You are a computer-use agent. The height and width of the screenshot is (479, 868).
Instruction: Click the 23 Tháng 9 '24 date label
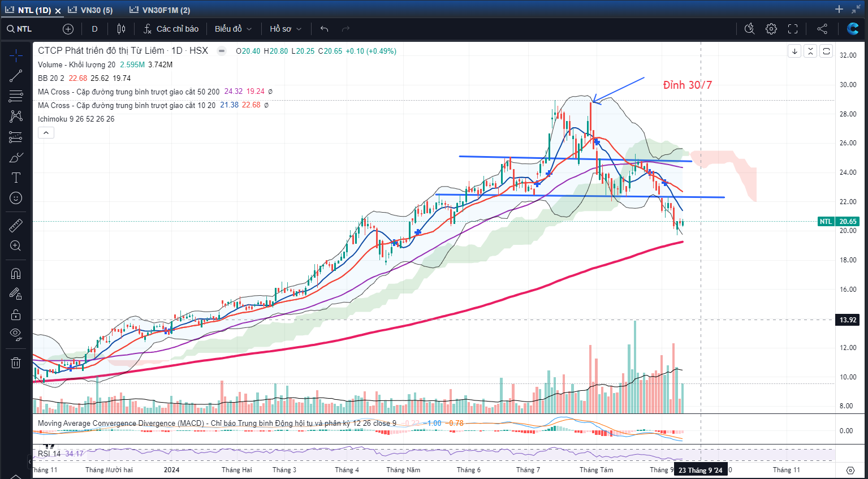click(701, 471)
